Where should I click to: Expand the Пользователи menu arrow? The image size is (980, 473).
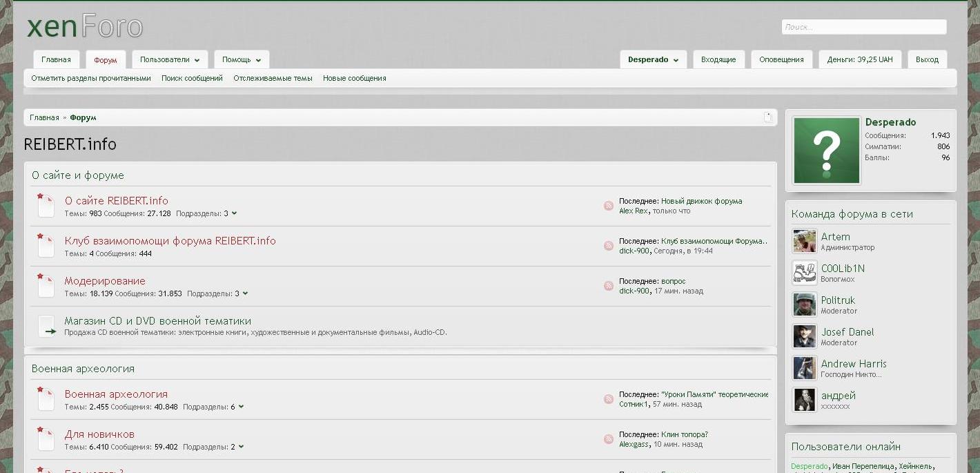pos(197,60)
